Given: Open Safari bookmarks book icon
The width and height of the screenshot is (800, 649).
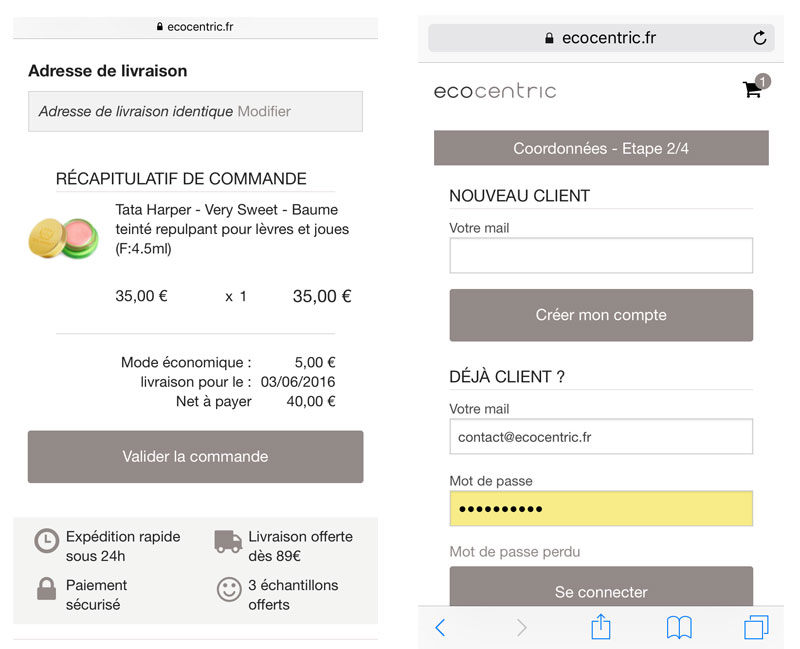Looking at the screenshot, I should (x=679, y=628).
